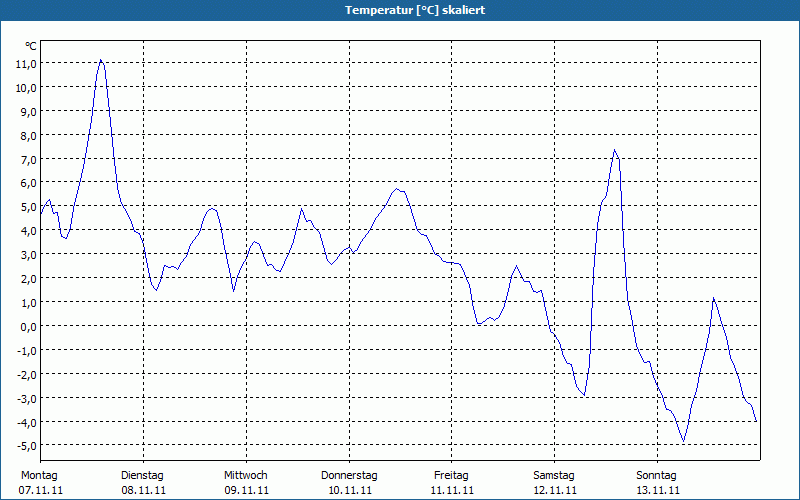The height and width of the screenshot is (500, 800).
Task: Click the -1,0 y-axis label
Action: pyautogui.click(x=27, y=351)
